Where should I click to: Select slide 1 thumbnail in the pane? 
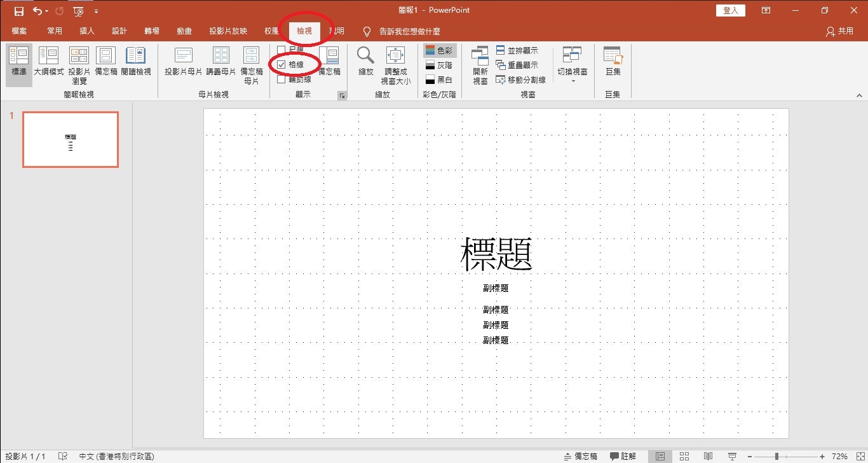70,139
